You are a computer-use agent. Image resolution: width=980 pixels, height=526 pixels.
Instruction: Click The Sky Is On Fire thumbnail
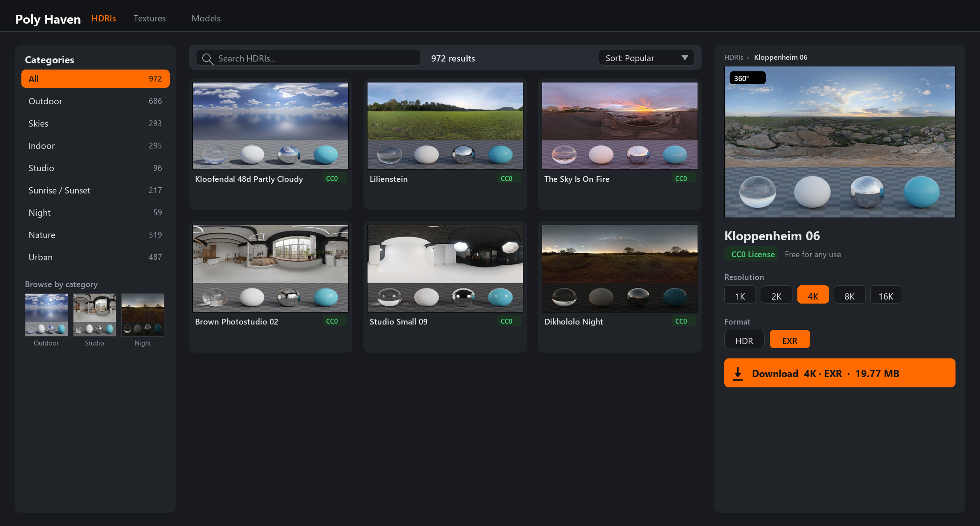point(620,126)
